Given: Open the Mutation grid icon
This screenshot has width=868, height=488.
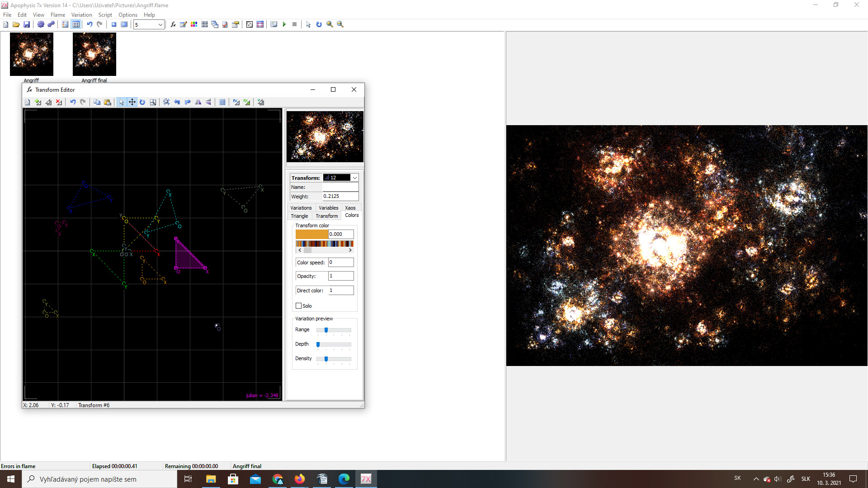Looking at the screenshot, I should pyautogui.click(x=204, y=24).
